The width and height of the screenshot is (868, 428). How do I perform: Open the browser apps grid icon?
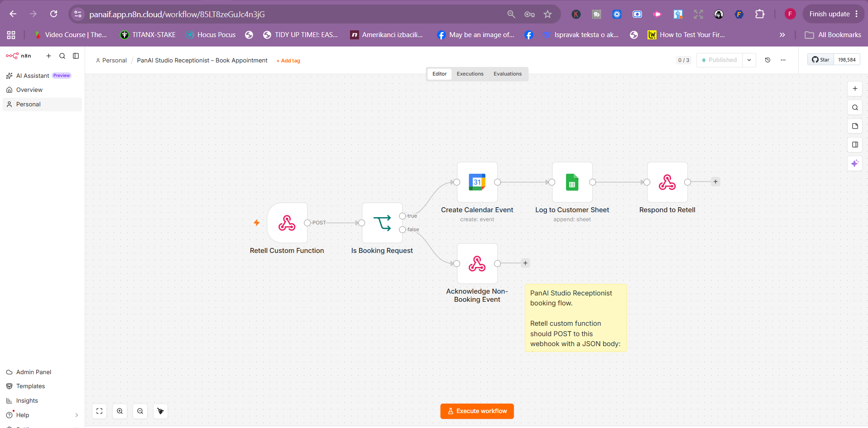click(11, 35)
